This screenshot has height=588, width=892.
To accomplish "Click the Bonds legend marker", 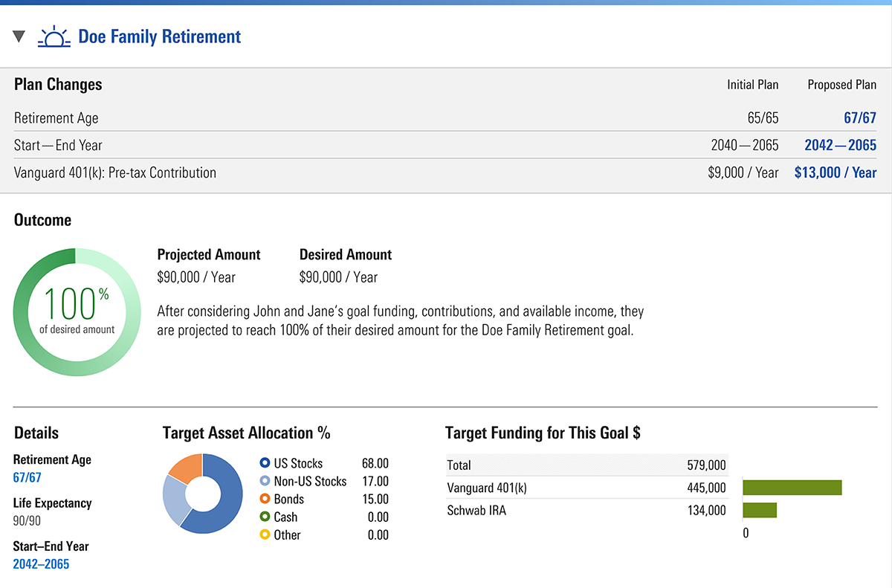I will (265, 499).
